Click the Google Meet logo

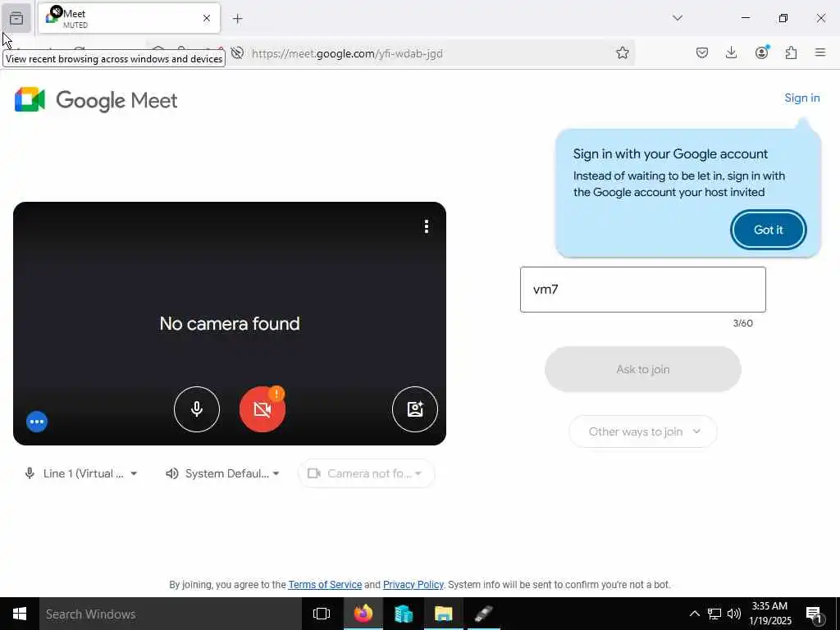click(96, 99)
